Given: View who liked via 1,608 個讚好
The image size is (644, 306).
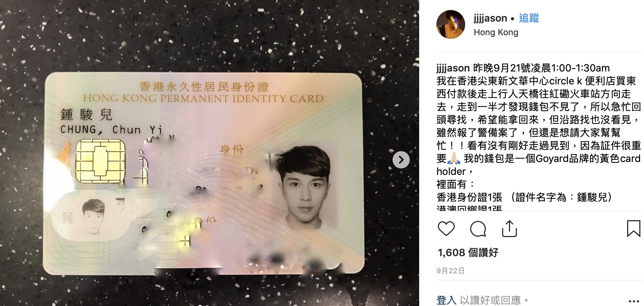Looking at the screenshot, I should point(468,252).
